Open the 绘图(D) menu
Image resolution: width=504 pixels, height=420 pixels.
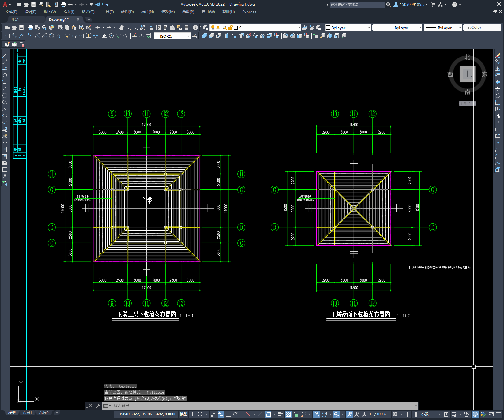click(x=127, y=12)
